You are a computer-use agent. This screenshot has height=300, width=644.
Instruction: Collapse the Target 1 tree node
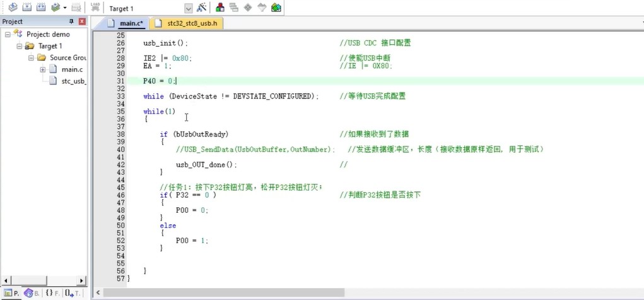(19, 46)
